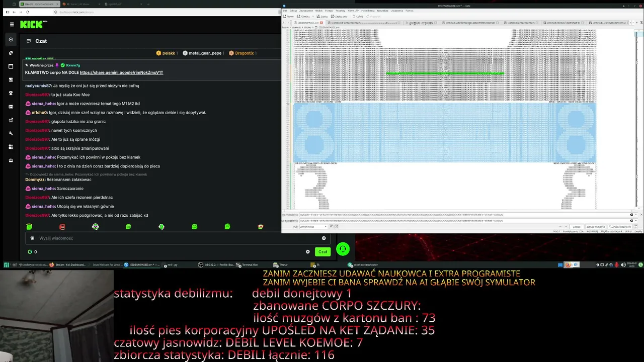Click Znajdź wszystkie button
The height and width of the screenshot is (362, 644).
620,227
